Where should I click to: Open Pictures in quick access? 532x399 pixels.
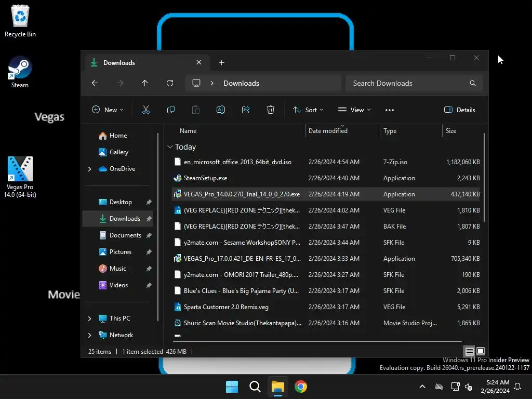point(118,252)
